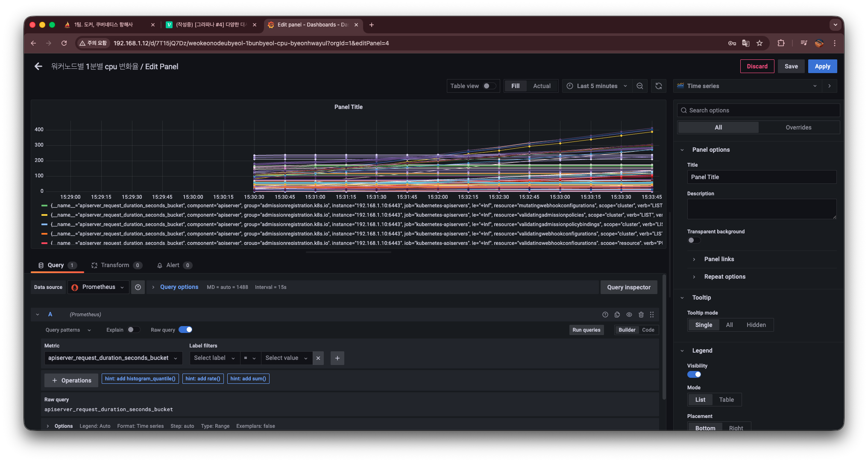Viewport: 868px width, 462px height.
Task: Click the zoom out time range icon
Action: pyautogui.click(x=639, y=86)
